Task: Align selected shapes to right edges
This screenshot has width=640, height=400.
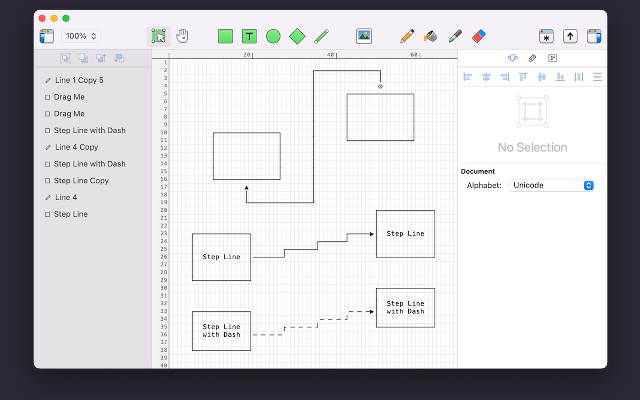Action: 505,77
